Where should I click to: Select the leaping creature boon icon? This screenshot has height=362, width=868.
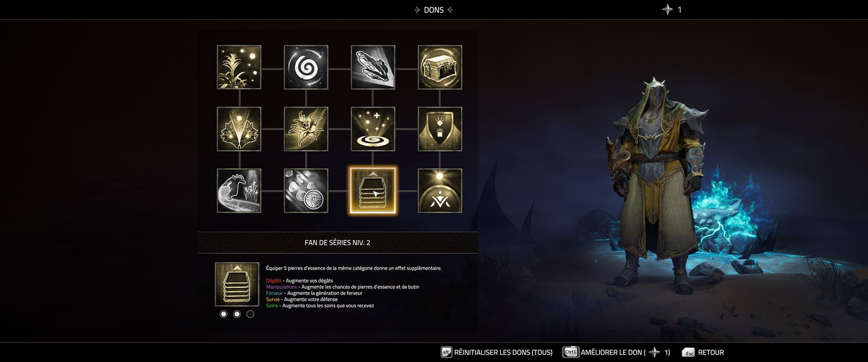click(239, 191)
